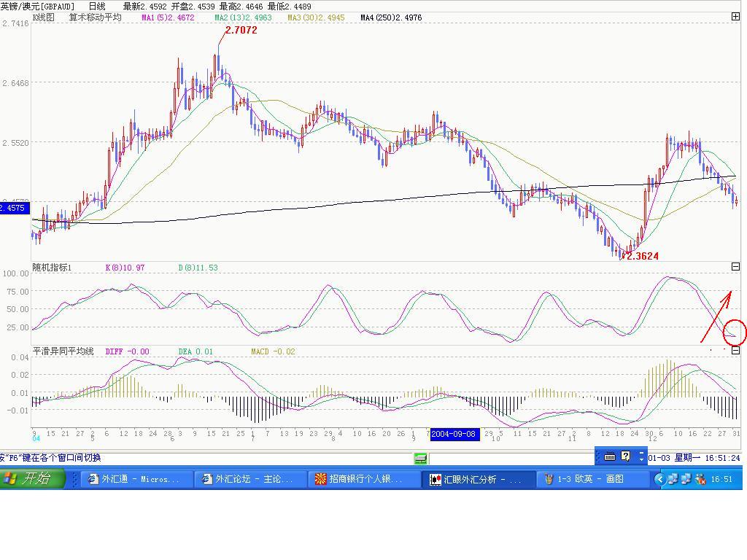Switch to 外汇通 Internet Explorer taskbar window
The height and width of the screenshot is (560, 747).
pos(136,479)
